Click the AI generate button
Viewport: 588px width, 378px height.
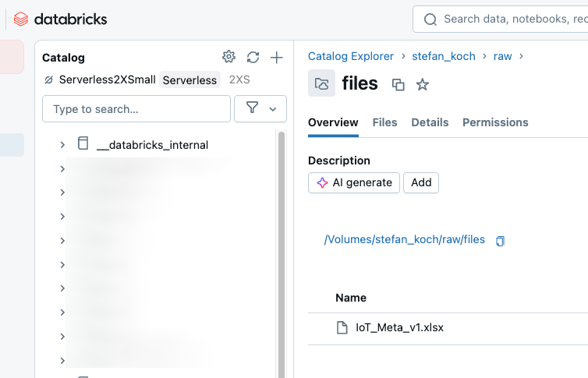tap(354, 182)
